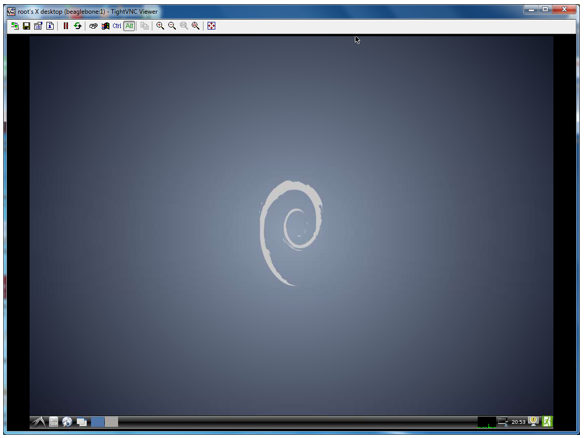
Task: Refresh the remote screen
Action: click(x=77, y=26)
